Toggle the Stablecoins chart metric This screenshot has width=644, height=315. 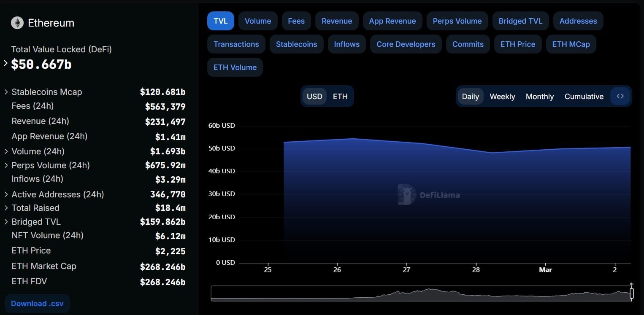tap(296, 44)
